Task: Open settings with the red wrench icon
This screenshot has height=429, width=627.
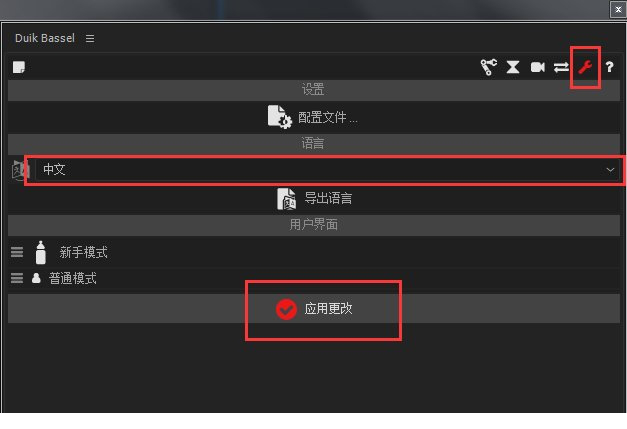Action: (585, 67)
